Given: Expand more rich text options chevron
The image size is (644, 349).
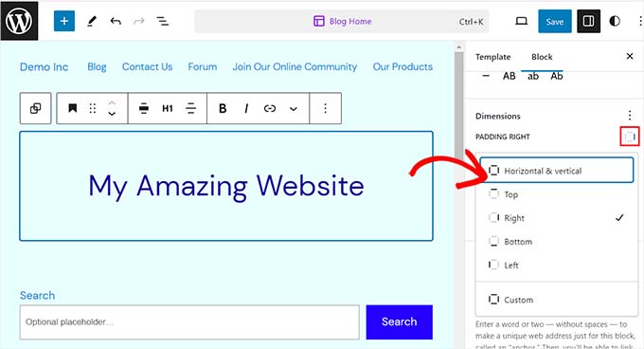Looking at the screenshot, I should [x=294, y=109].
